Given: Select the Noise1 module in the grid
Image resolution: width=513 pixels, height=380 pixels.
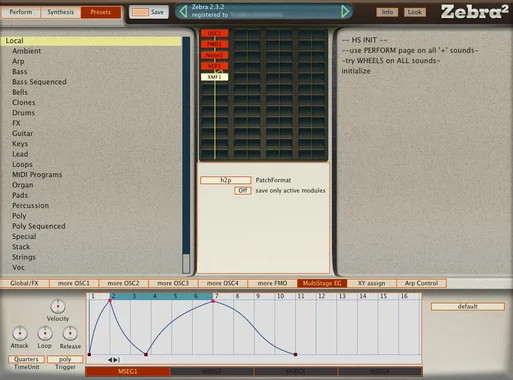Looking at the screenshot, I should pyautogui.click(x=214, y=55).
